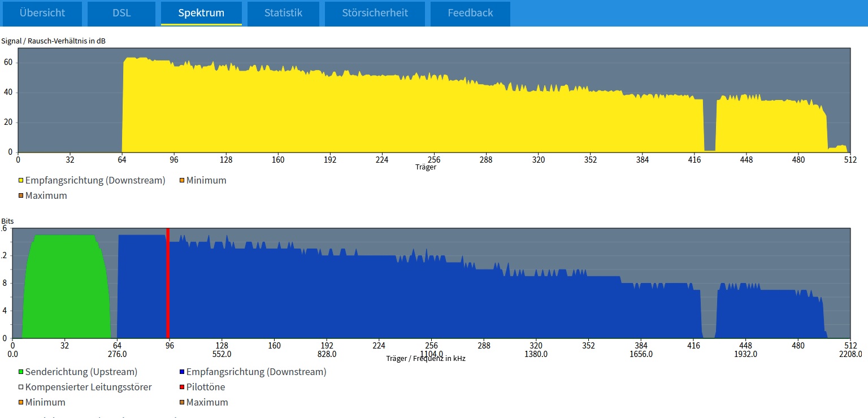Screen dimensions: 868x418
Task: Click the Maximum legend swatch under Bits chart
Action: [x=182, y=403]
